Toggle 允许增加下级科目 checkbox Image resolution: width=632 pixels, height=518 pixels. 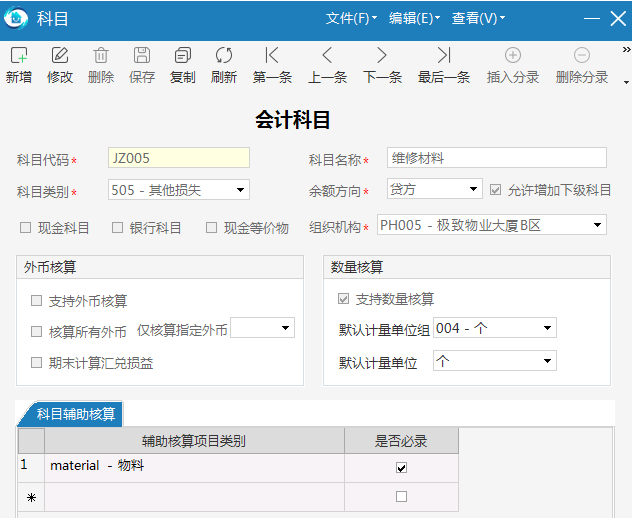[x=495, y=189]
